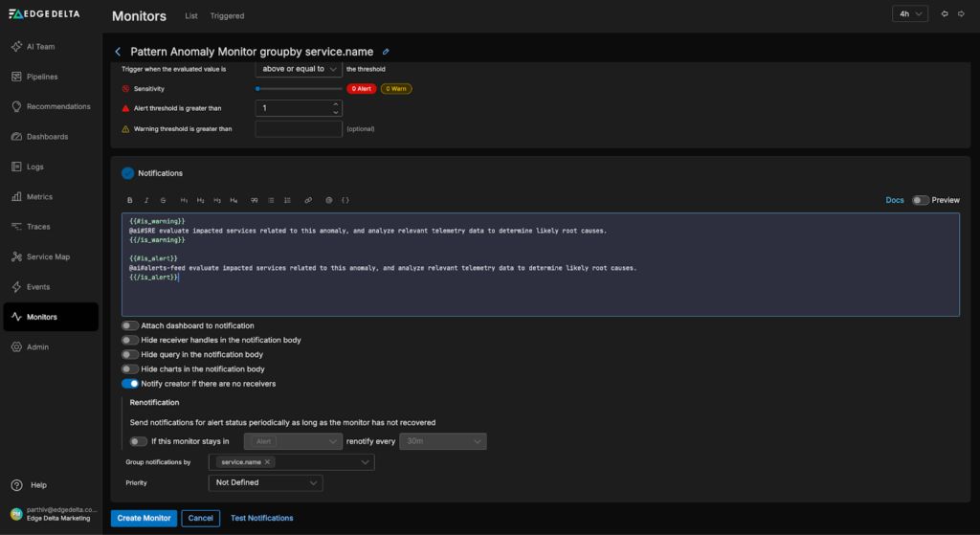Click the curly braces template variable icon
The width and height of the screenshot is (980, 535).
tap(345, 200)
